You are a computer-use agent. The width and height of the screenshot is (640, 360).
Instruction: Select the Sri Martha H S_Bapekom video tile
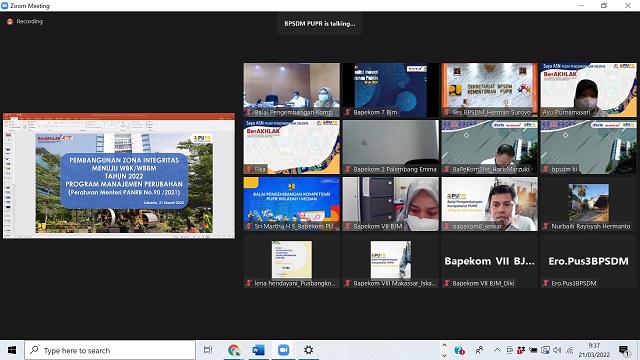tap(291, 204)
